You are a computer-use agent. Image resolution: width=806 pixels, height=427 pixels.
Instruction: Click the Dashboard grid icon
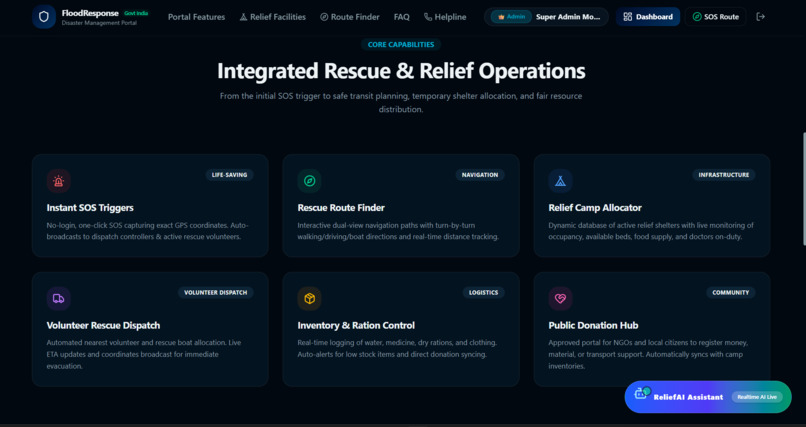[628, 17]
